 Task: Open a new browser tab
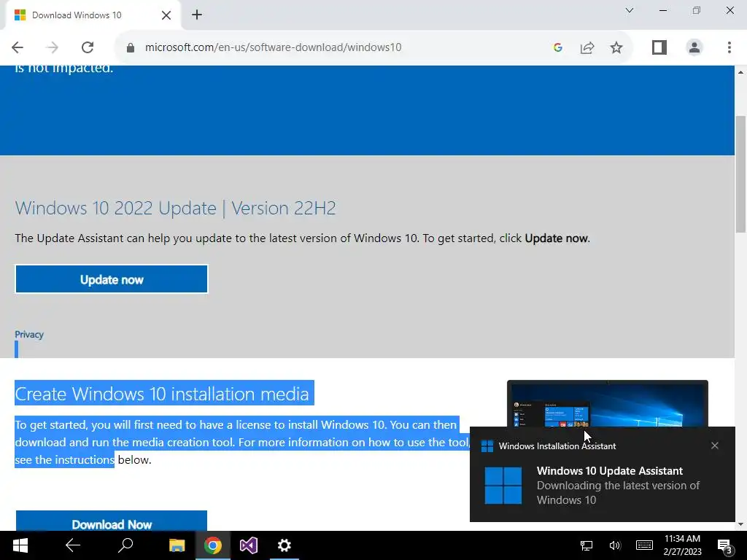(197, 15)
